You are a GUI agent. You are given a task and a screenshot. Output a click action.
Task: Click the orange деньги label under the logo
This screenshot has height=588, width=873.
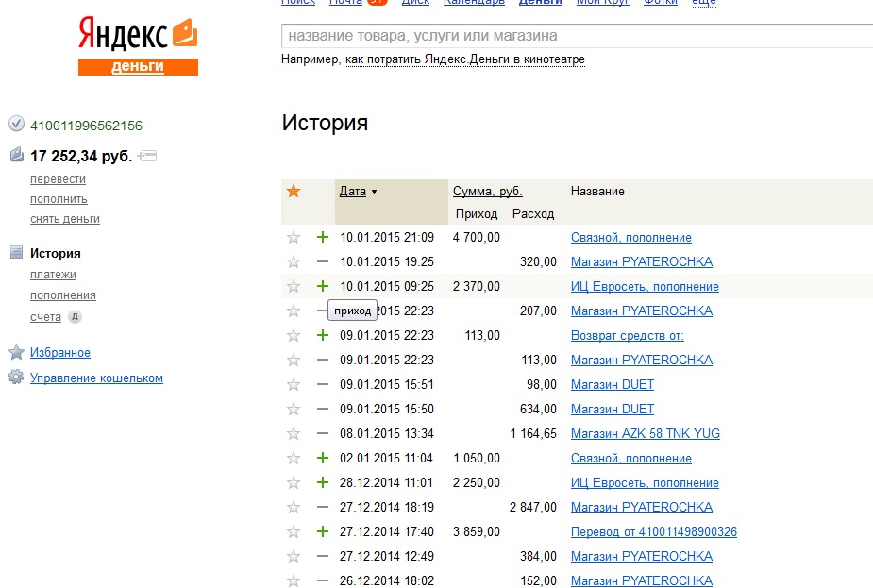(138, 66)
